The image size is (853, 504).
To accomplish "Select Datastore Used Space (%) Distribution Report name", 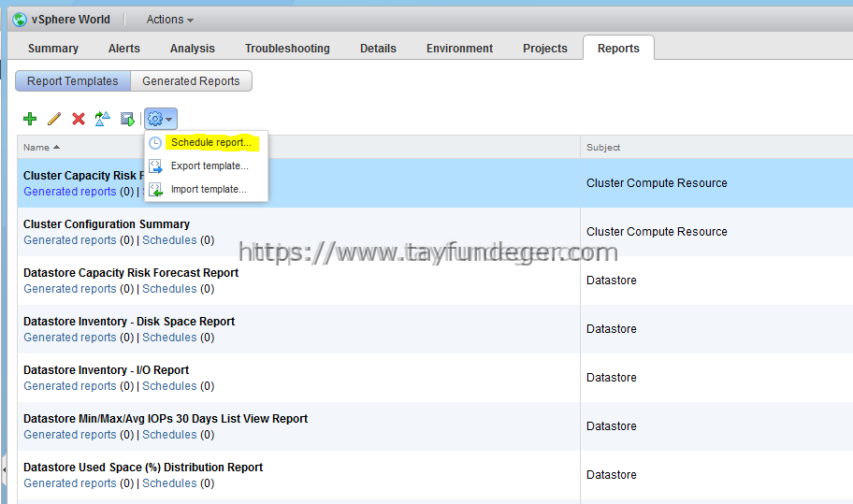I will [x=143, y=468].
